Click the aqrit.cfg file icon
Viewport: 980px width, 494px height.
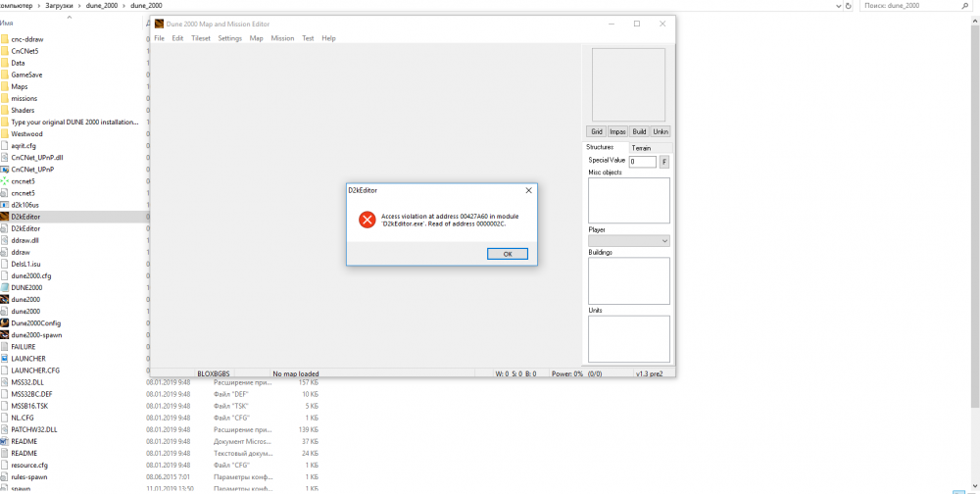(x=4, y=145)
